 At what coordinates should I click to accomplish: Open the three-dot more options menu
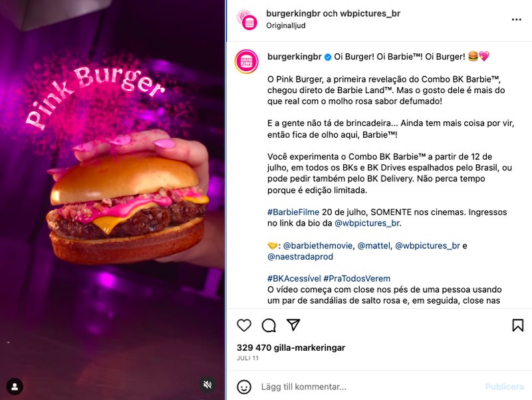[517, 20]
